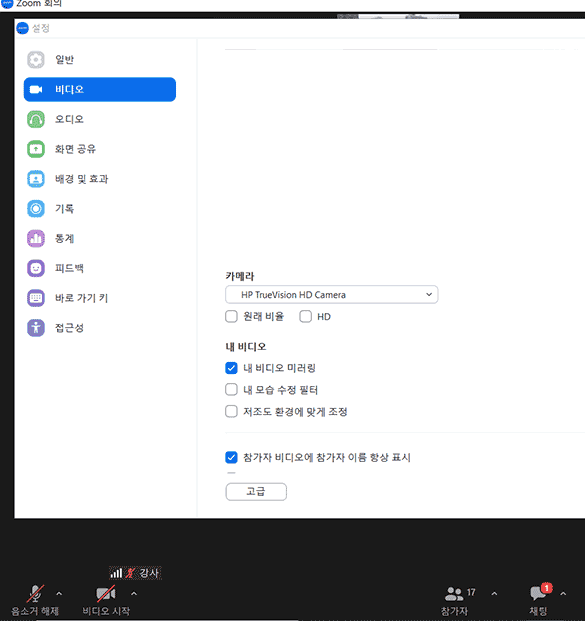
Task: Click the video camera icon in sidebar
Action: click(36, 90)
